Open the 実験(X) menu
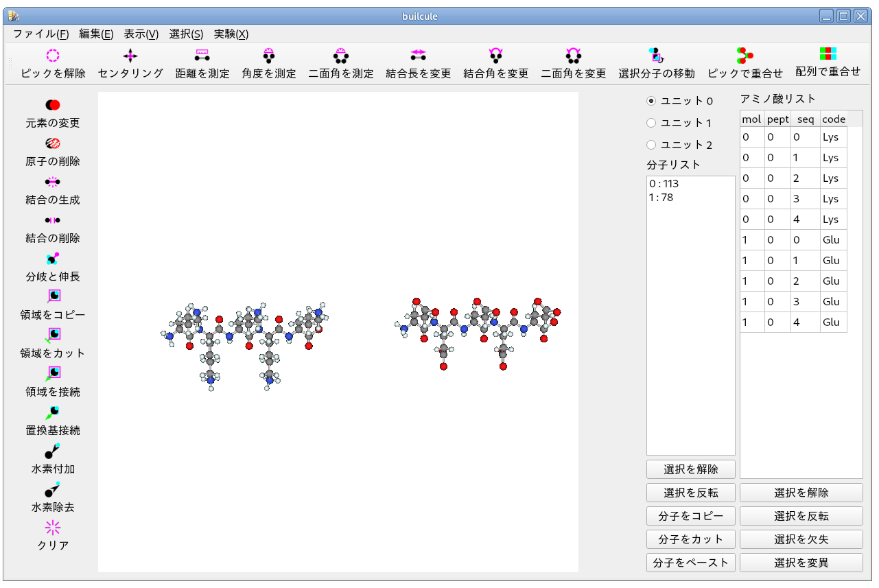The width and height of the screenshot is (879, 588). coord(231,34)
